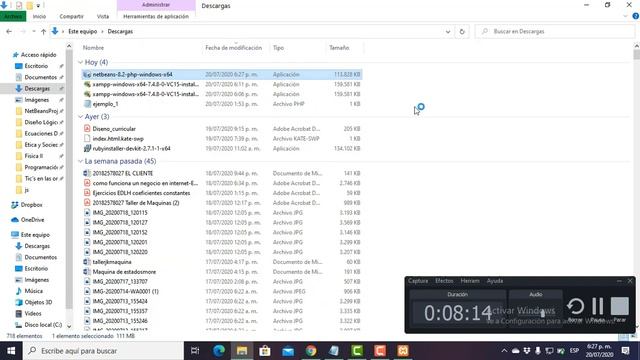
Task: Click the Administrar contextual tab
Action: pos(156,5)
